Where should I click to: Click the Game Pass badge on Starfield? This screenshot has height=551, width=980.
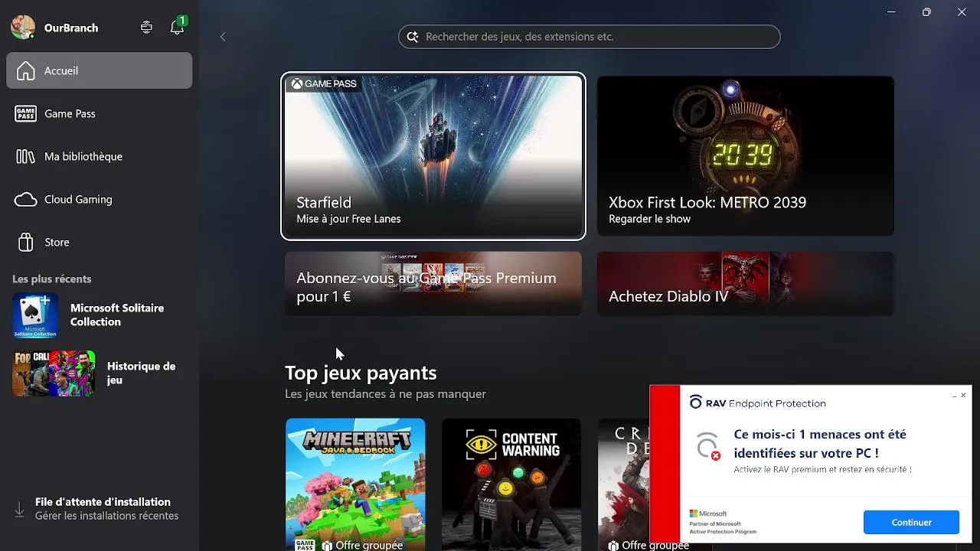[x=323, y=83]
